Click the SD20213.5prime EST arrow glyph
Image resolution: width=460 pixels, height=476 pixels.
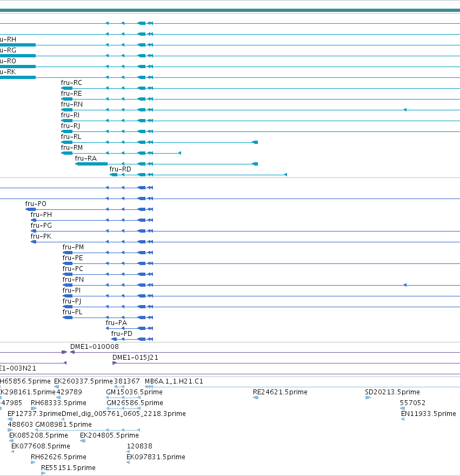coord(368,398)
